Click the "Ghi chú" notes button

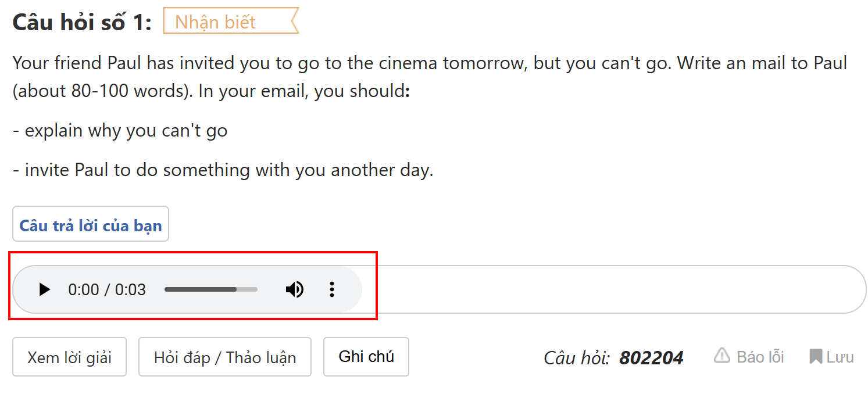click(x=366, y=357)
